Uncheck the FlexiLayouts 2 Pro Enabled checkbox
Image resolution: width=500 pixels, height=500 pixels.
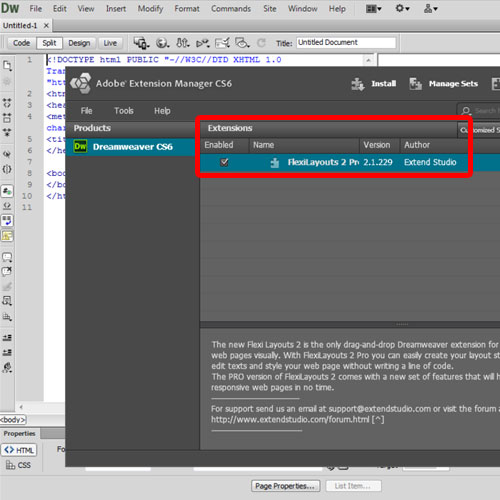[224, 162]
